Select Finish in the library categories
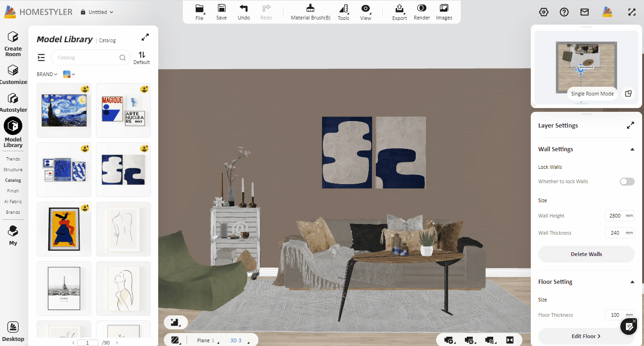This screenshot has width=644, height=346. click(13, 191)
